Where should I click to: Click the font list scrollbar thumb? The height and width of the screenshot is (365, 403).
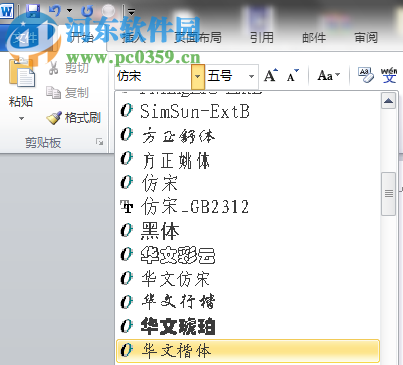tap(388, 194)
